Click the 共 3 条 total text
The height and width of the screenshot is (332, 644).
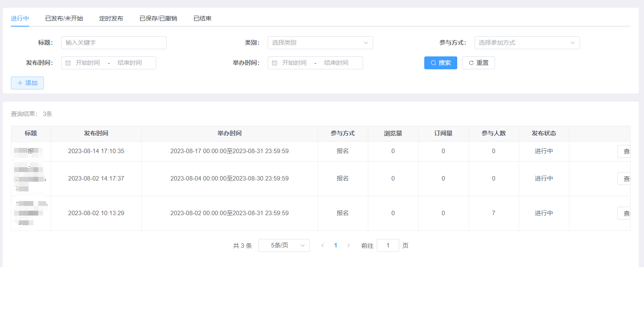tap(242, 246)
